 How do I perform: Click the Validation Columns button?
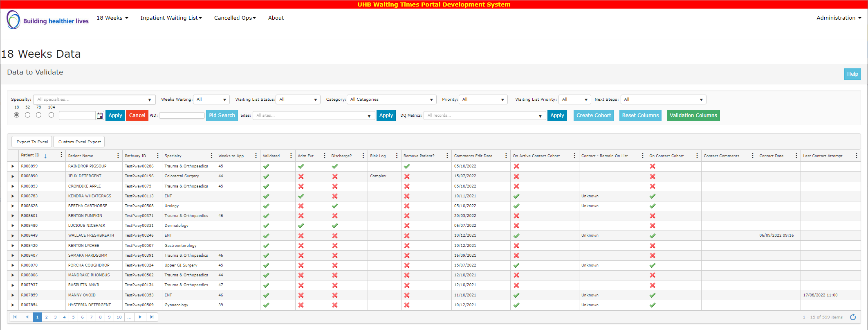[x=693, y=115]
